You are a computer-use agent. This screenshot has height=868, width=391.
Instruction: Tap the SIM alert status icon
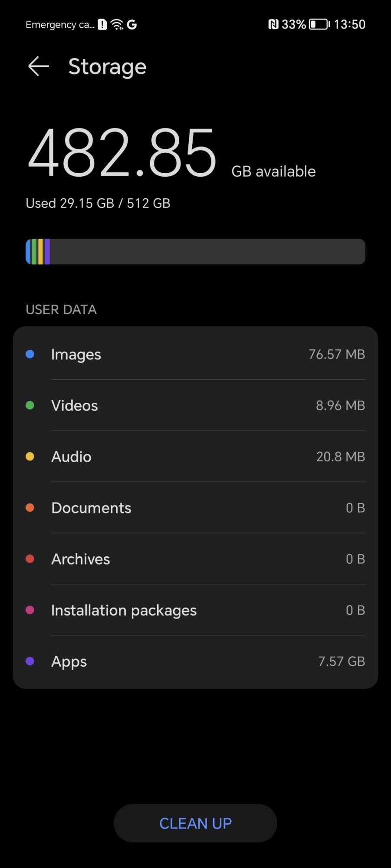102,25
